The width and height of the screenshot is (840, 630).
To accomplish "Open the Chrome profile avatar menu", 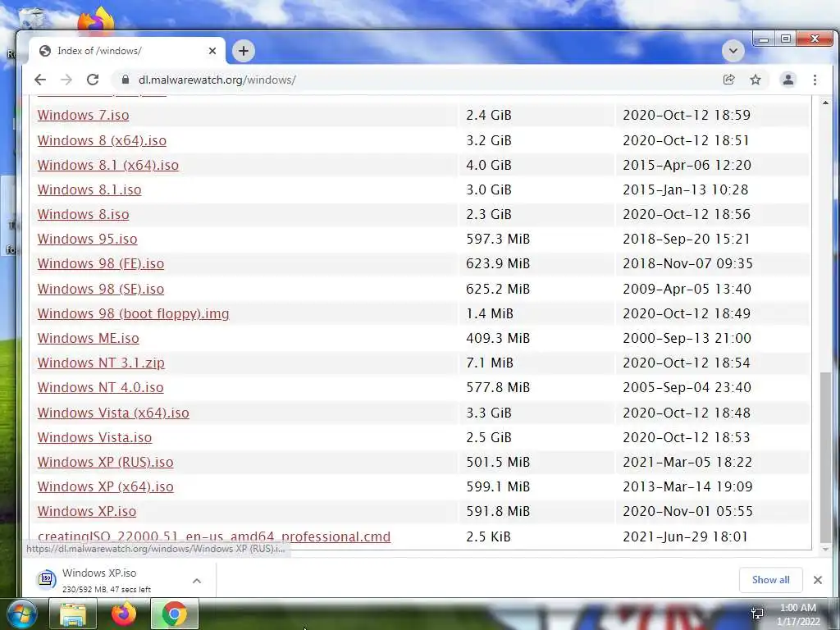I will pos(788,80).
